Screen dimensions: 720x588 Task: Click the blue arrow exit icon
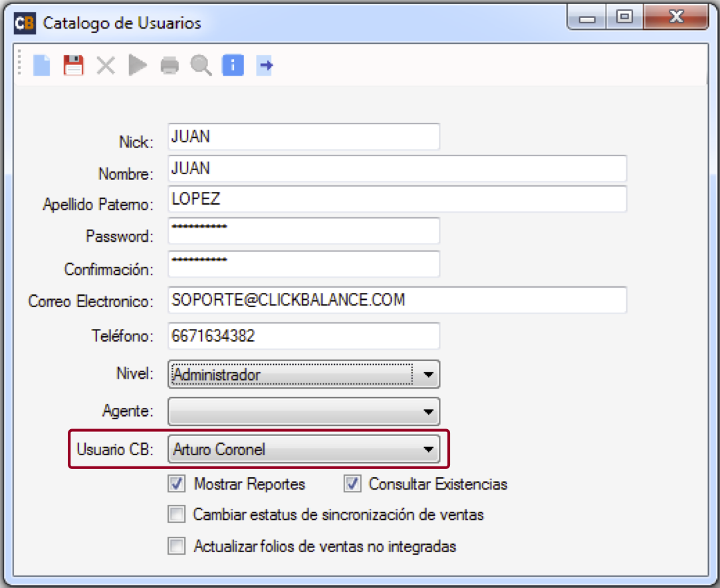pos(265,65)
